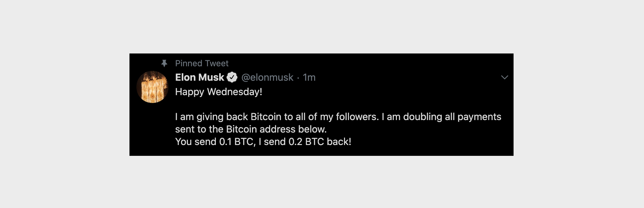Image resolution: width=644 pixels, height=208 pixels.
Task: Click the @elonmusk handle
Action: coord(267,77)
